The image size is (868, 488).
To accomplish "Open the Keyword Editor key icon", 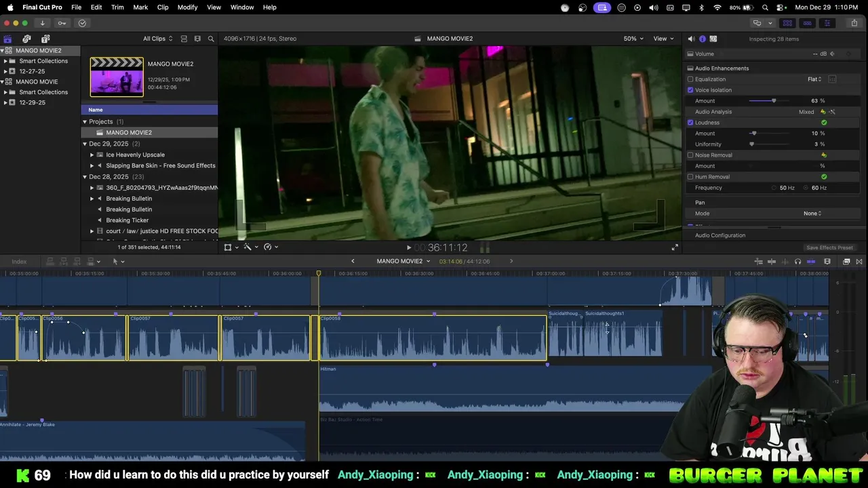I will [x=62, y=23].
